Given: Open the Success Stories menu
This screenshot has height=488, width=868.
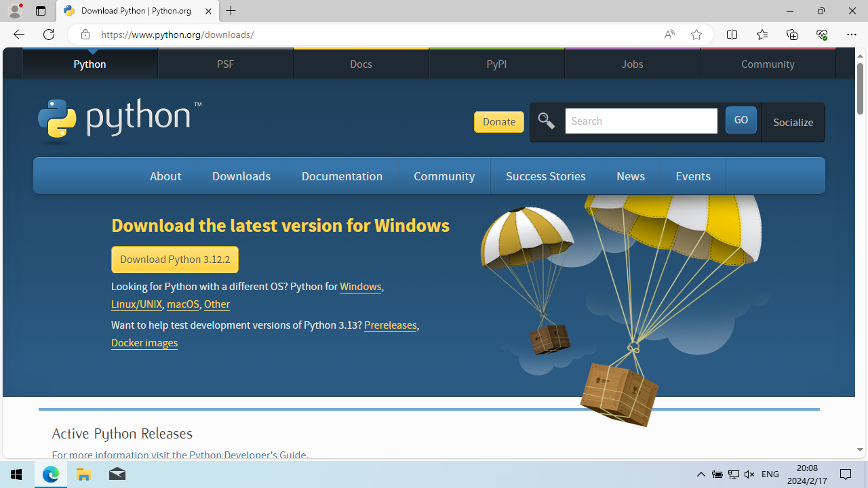Looking at the screenshot, I should tap(546, 176).
